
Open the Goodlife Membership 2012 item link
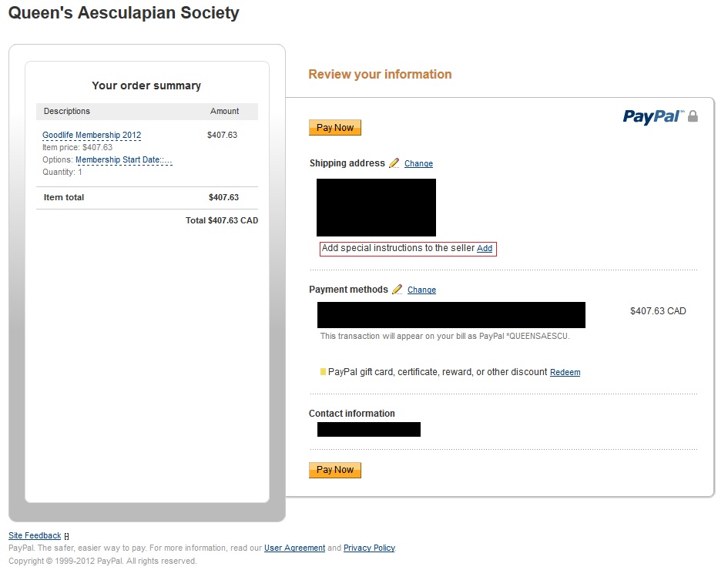click(x=92, y=136)
